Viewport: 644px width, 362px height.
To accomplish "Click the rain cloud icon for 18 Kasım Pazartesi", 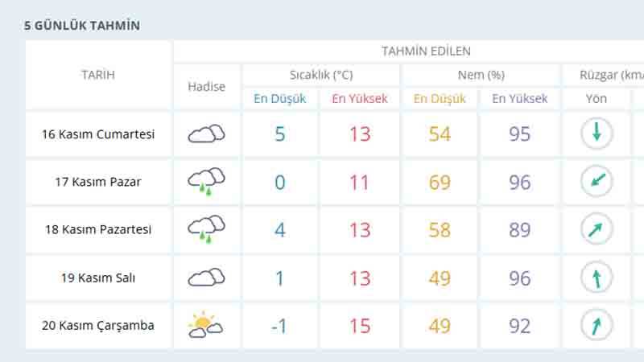I will [x=206, y=229].
